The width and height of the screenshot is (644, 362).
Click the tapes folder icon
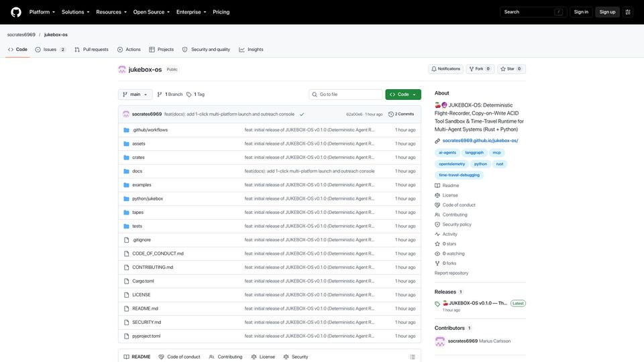(127, 213)
